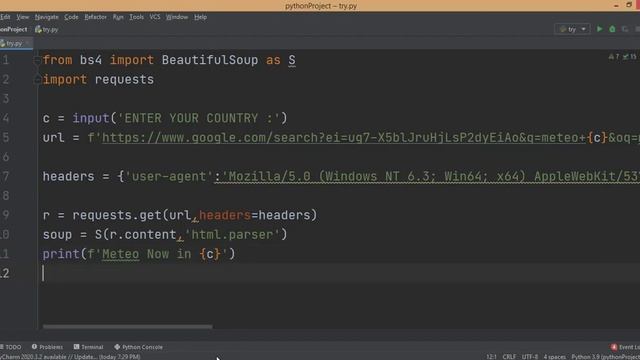Restore down the PyCharm window

pyautogui.click(x=629, y=5)
